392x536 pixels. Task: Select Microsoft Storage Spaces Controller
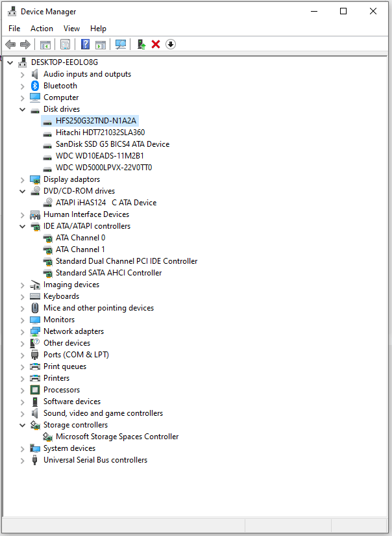click(117, 437)
